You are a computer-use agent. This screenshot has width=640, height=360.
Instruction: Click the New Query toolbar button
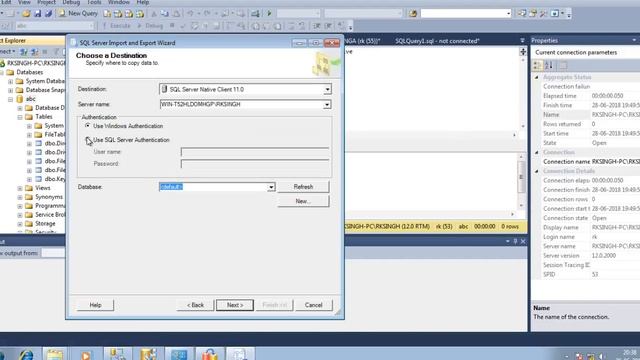tap(78, 13)
